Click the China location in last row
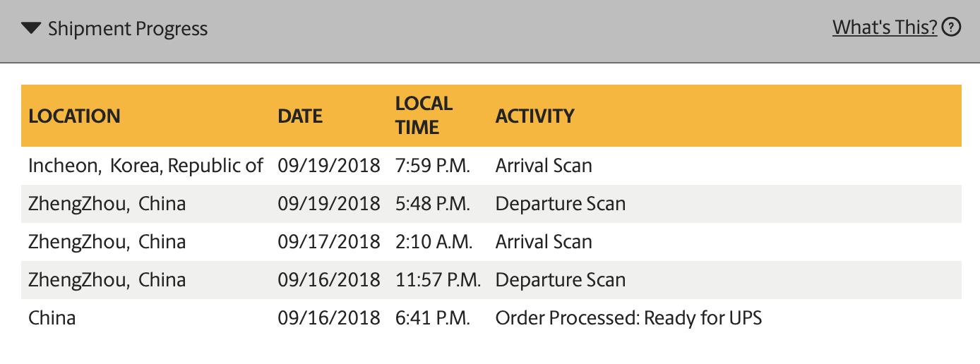 (52, 318)
